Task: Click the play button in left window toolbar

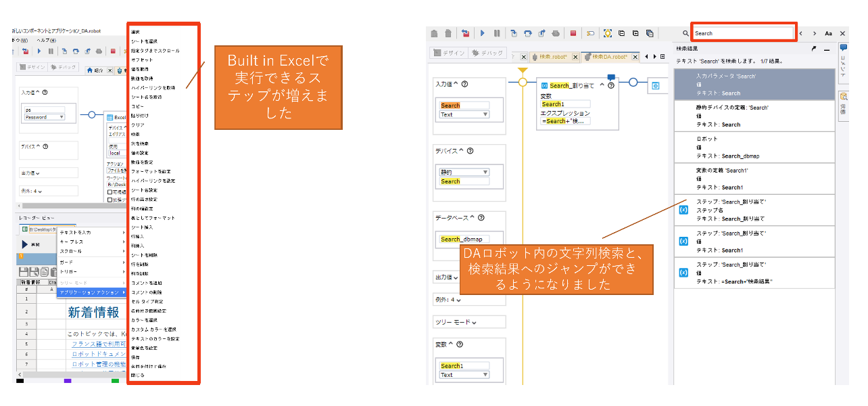Action: pos(39,51)
